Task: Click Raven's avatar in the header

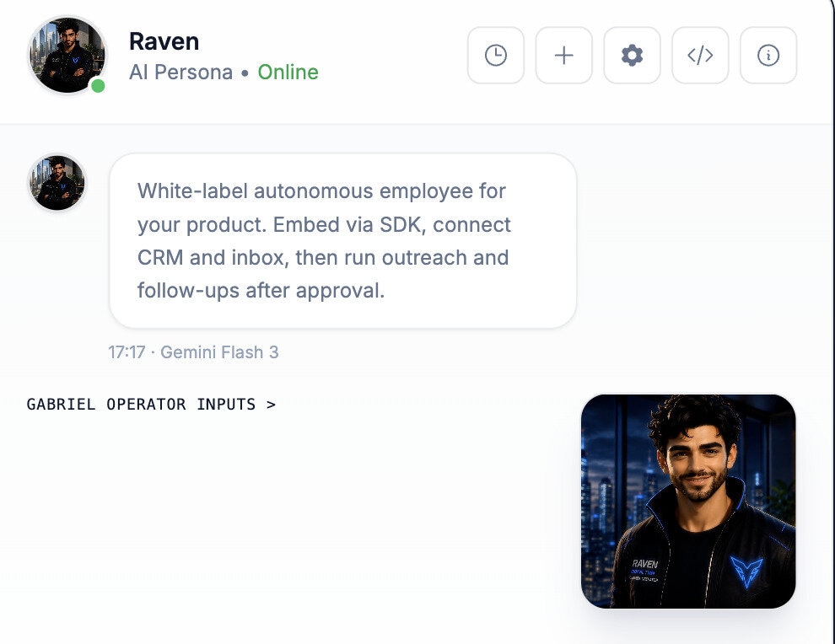Action: click(67, 56)
